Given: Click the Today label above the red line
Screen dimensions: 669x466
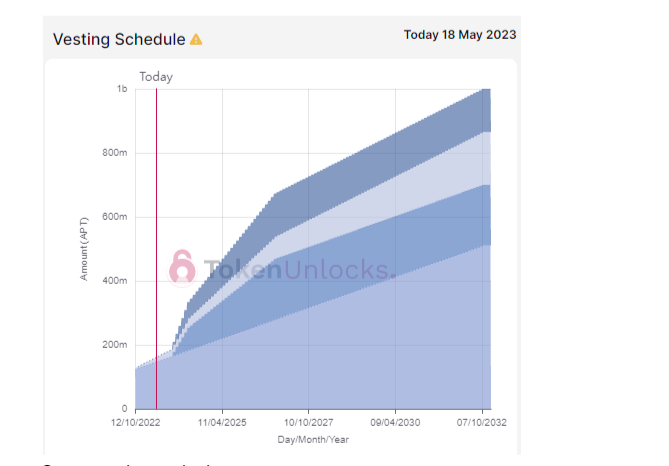Looking at the screenshot, I should 156,77.
